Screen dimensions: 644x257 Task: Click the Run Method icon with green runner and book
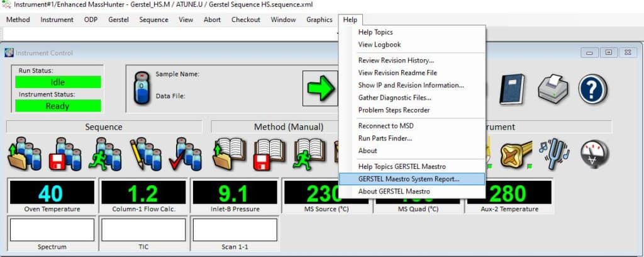click(309, 154)
